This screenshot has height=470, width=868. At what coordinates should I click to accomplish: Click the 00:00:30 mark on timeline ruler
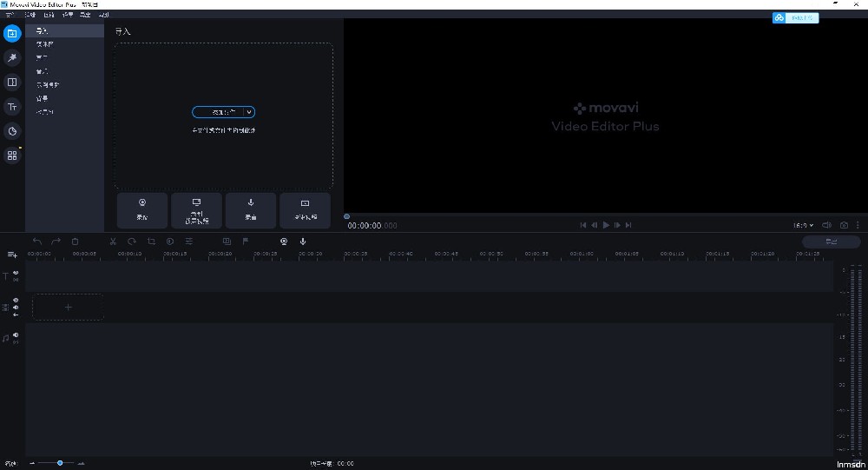(x=311, y=254)
